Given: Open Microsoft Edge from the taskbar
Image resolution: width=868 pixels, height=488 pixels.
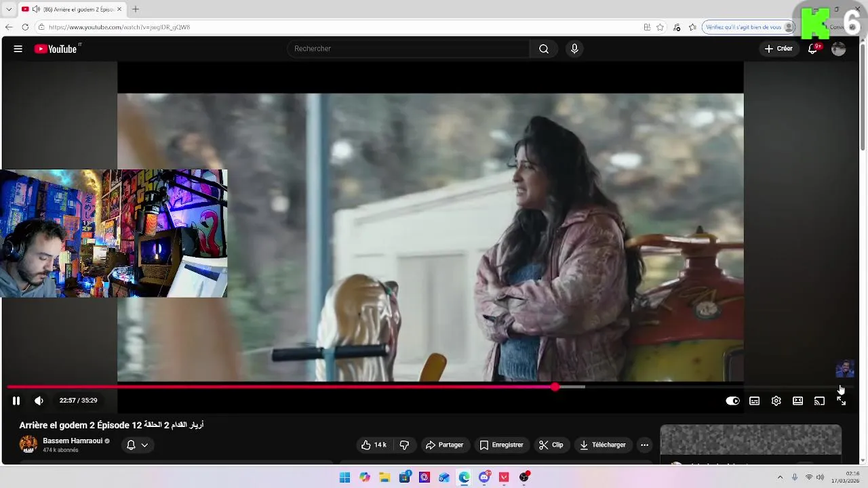Looking at the screenshot, I should click(x=464, y=477).
